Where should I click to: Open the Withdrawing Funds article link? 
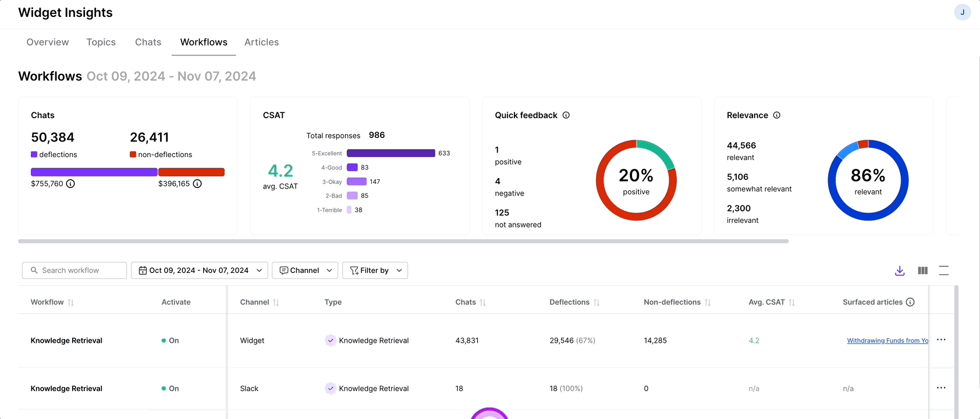887,340
